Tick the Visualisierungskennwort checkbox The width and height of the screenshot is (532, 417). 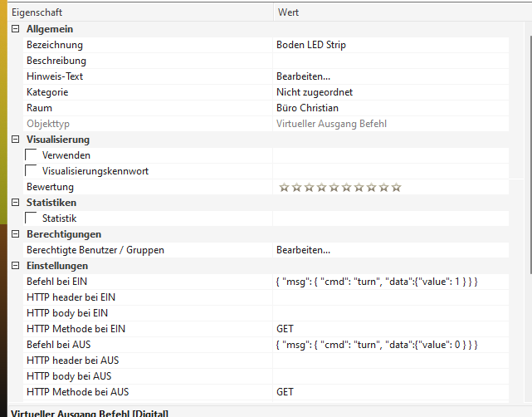[x=32, y=171]
